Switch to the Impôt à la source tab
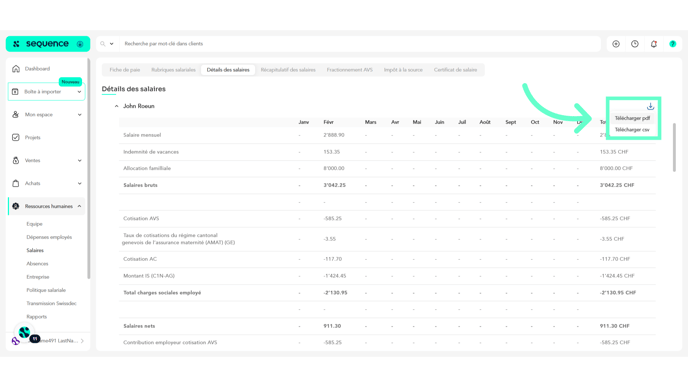688x387 pixels. (403, 70)
